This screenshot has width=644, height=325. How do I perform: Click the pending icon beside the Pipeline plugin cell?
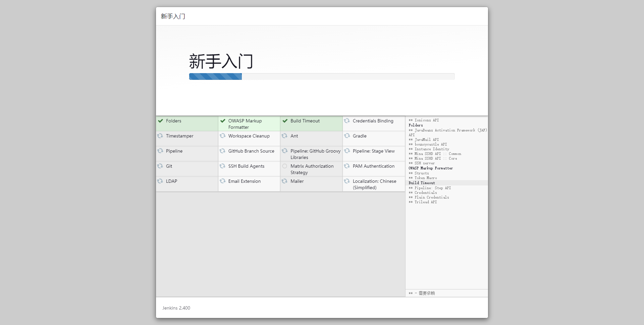tap(160, 151)
